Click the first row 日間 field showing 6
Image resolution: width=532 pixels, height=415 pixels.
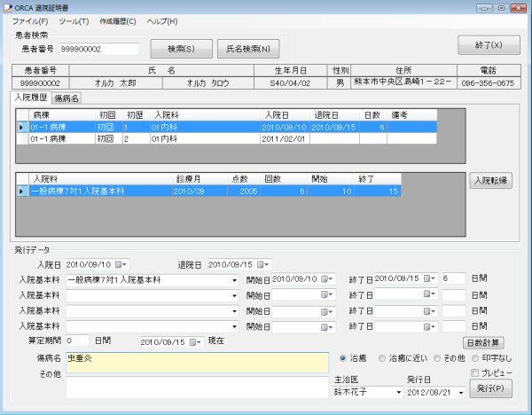coord(454,278)
